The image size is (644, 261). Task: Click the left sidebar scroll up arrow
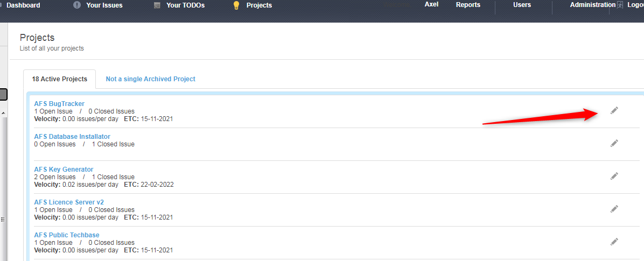coord(3,112)
